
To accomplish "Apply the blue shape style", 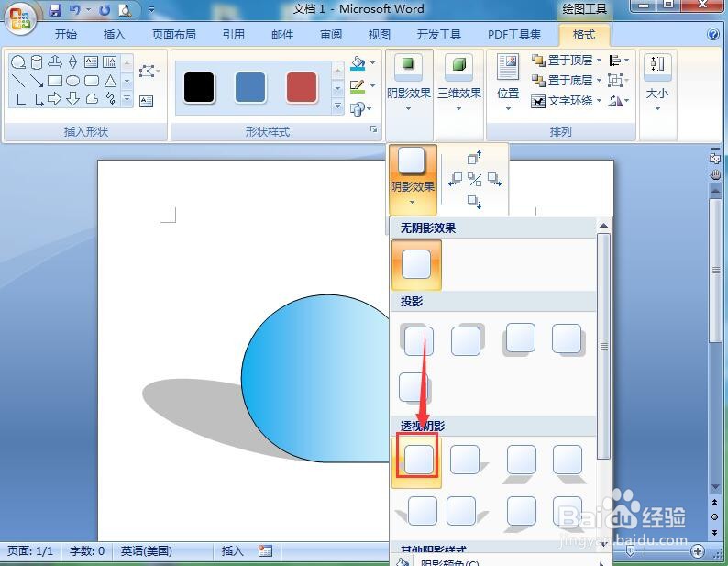I will pos(250,87).
